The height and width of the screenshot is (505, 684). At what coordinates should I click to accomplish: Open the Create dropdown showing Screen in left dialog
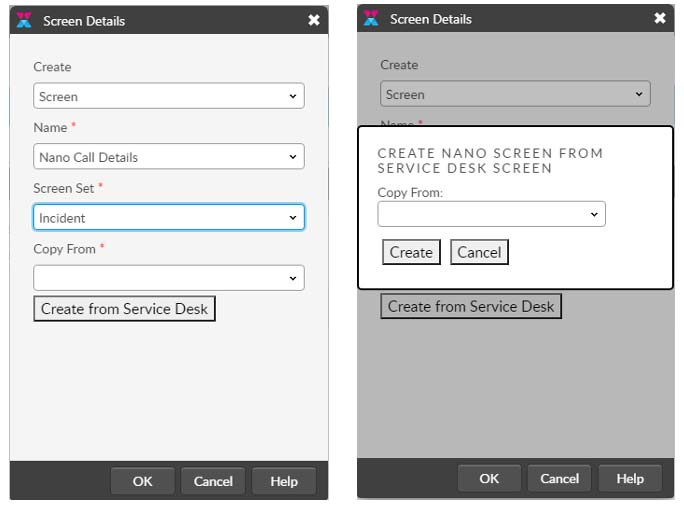coord(168,96)
